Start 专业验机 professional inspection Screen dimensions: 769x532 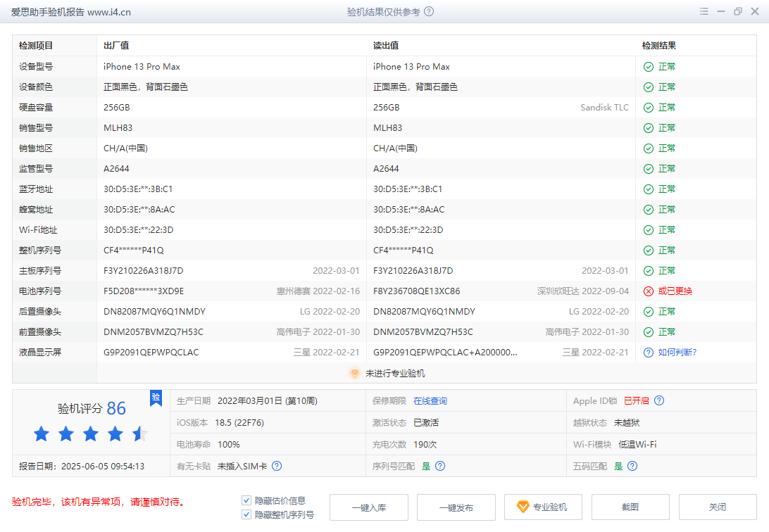(543, 507)
